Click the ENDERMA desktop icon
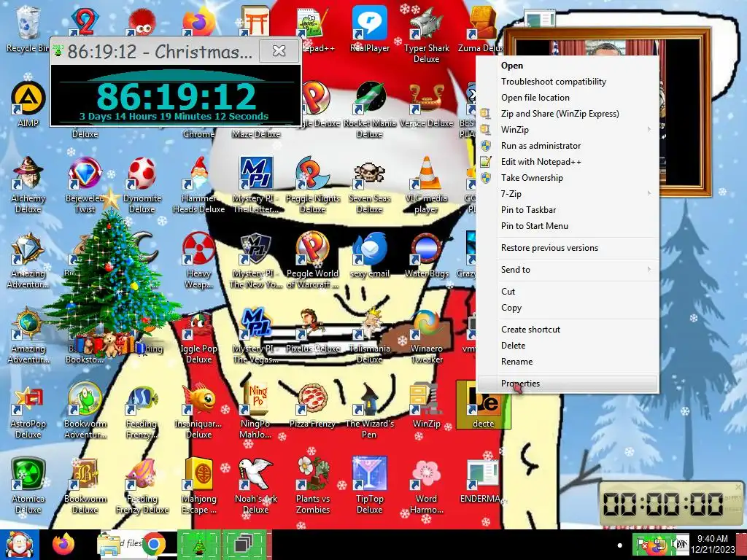The width and height of the screenshot is (747, 560). [481, 481]
